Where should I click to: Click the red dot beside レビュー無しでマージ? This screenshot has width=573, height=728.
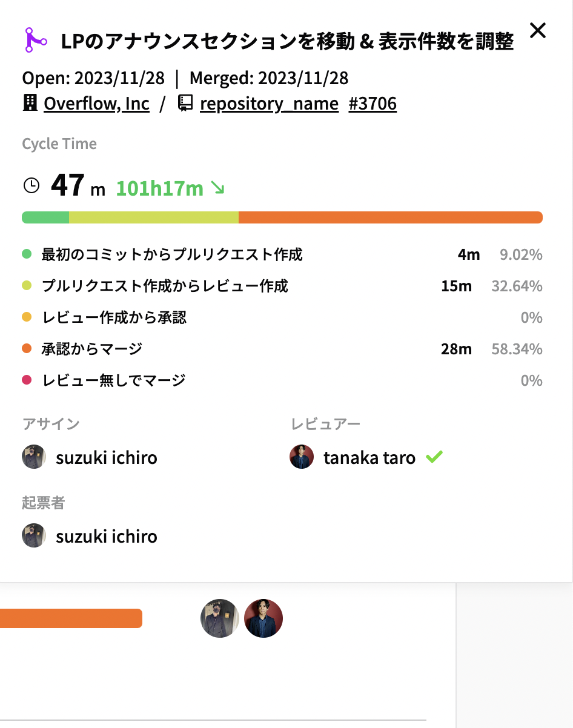27,380
